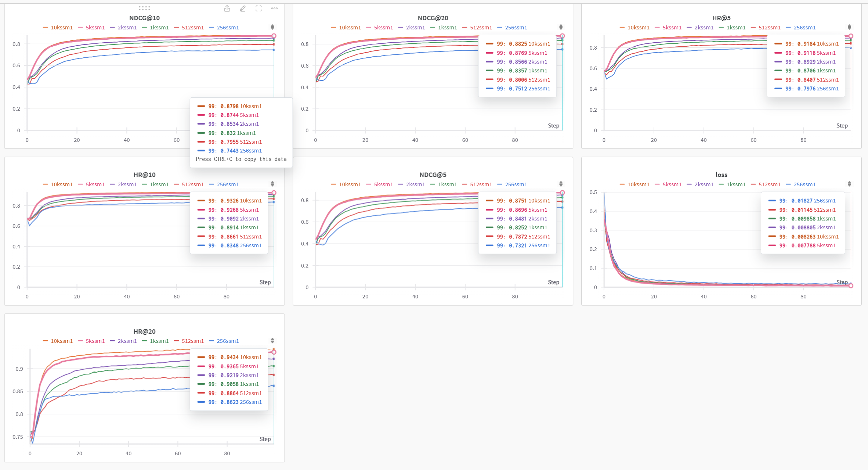Click tooltip row 0.01827 256ssm1 in loss

click(x=802, y=201)
